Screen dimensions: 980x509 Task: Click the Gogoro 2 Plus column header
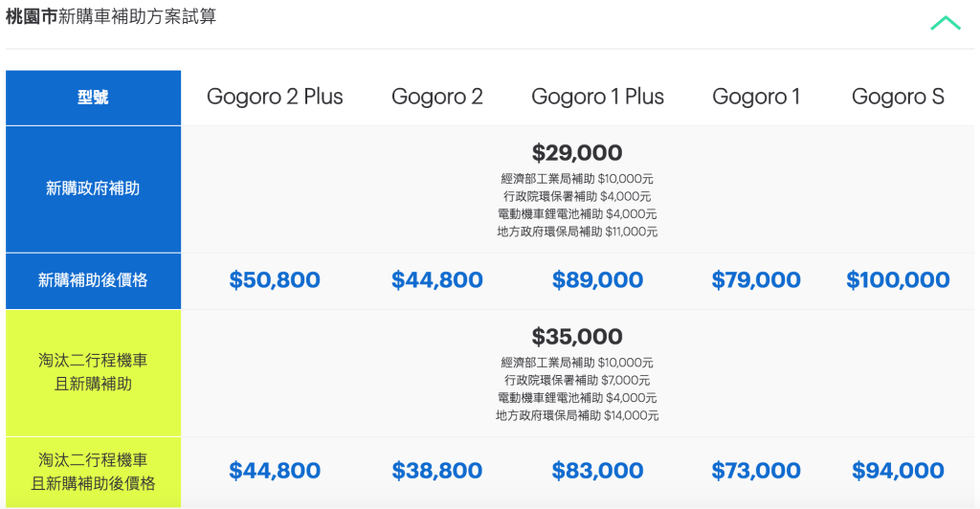(x=275, y=97)
